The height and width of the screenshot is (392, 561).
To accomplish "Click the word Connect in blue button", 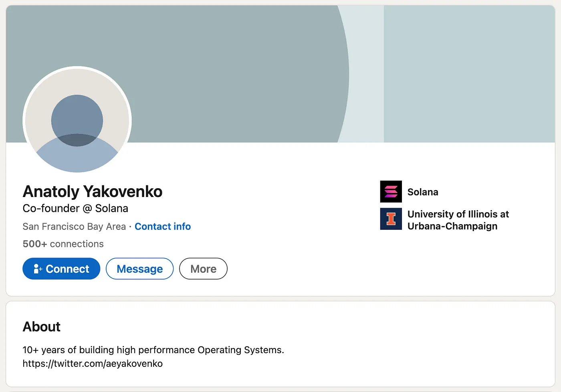I will [x=67, y=269].
